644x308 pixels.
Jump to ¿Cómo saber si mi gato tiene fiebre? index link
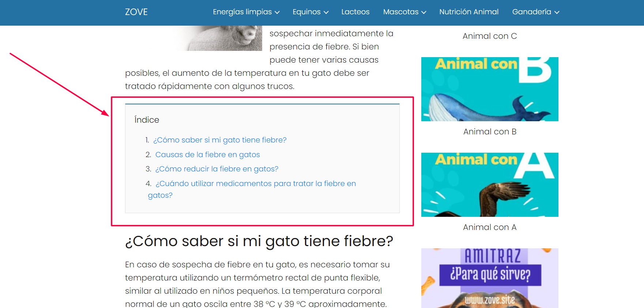point(220,140)
